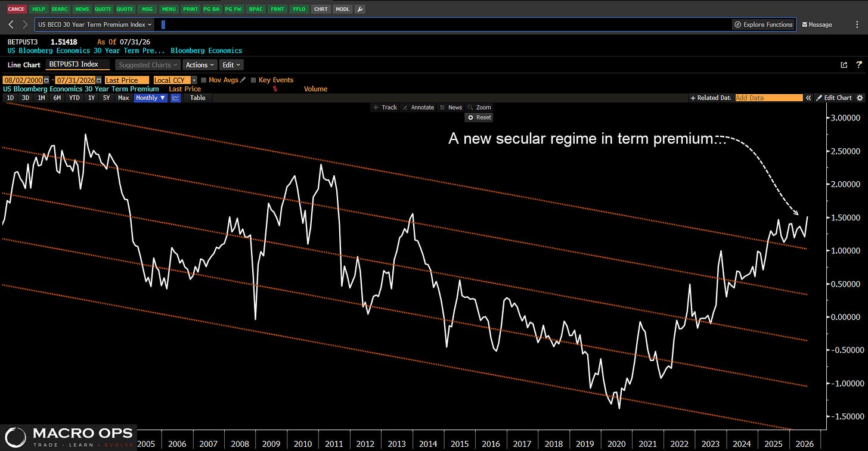The width and height of the screenshot is (868, 451).
Task: Click the Volume legend label
Action: click(x=315, y=89)
